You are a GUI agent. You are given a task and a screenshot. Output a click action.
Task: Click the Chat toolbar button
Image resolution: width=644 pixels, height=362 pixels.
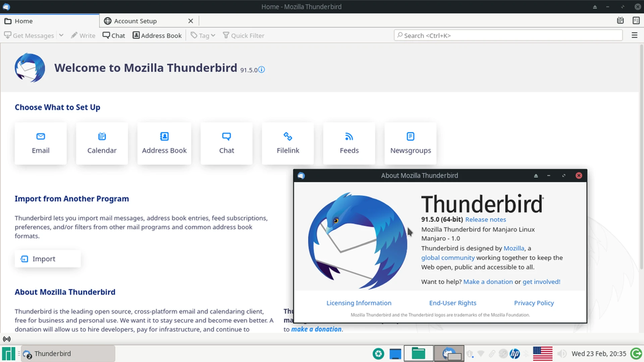(114, 35)
